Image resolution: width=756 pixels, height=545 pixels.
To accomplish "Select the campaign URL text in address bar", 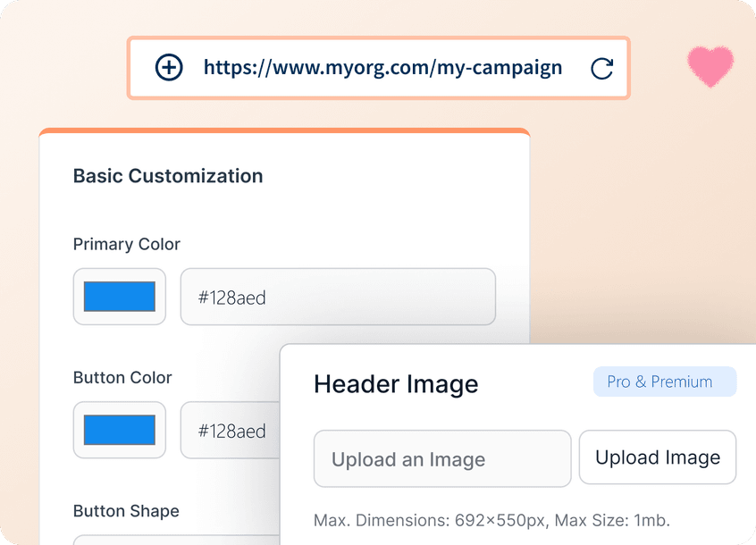I will click(x=382, y=68).
